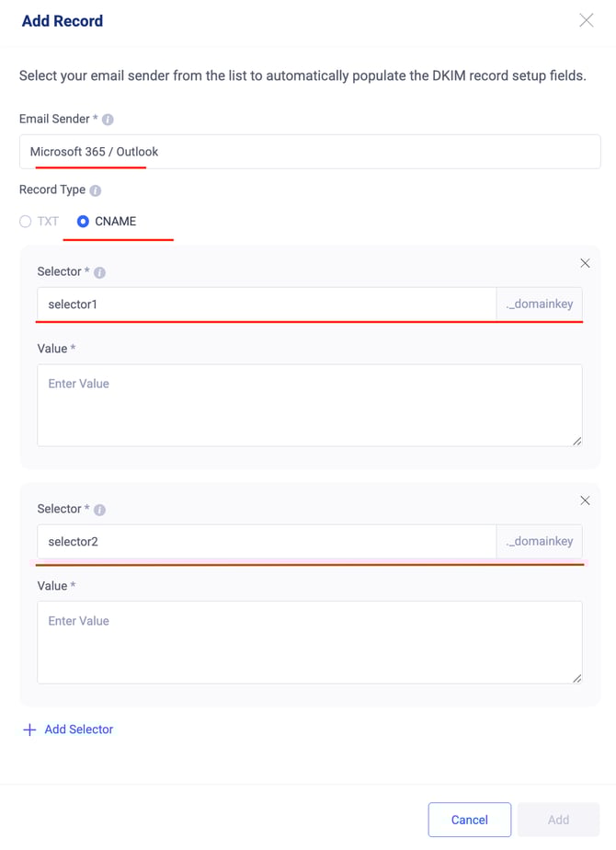Click the selector1 input field
The width and height of the screenshot is (616, 850).
[267, 304]
